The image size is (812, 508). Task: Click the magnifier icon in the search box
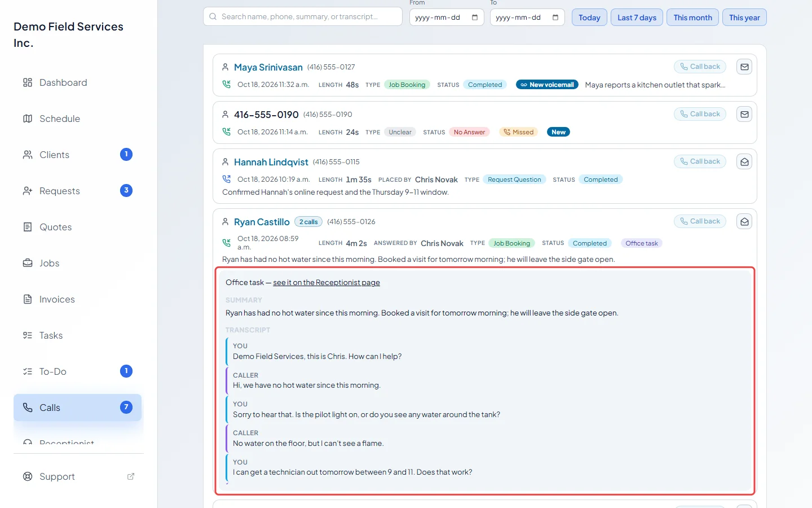213,17
